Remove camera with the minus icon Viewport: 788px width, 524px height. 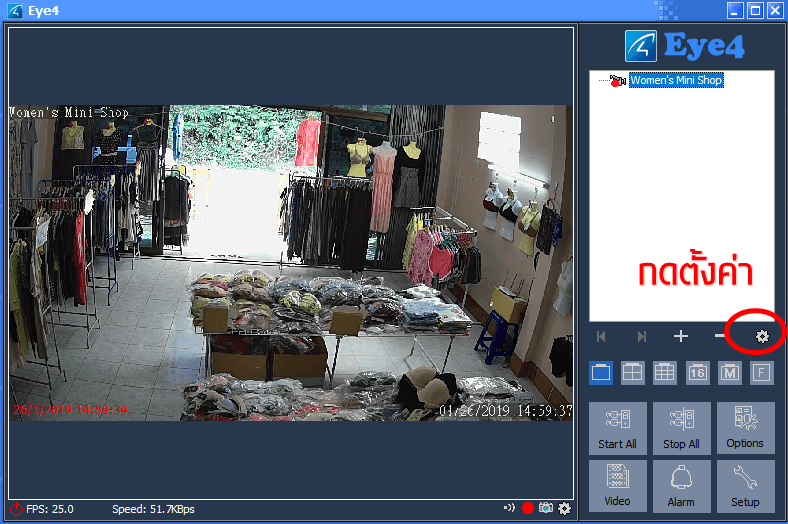click(x=720, y=336)
